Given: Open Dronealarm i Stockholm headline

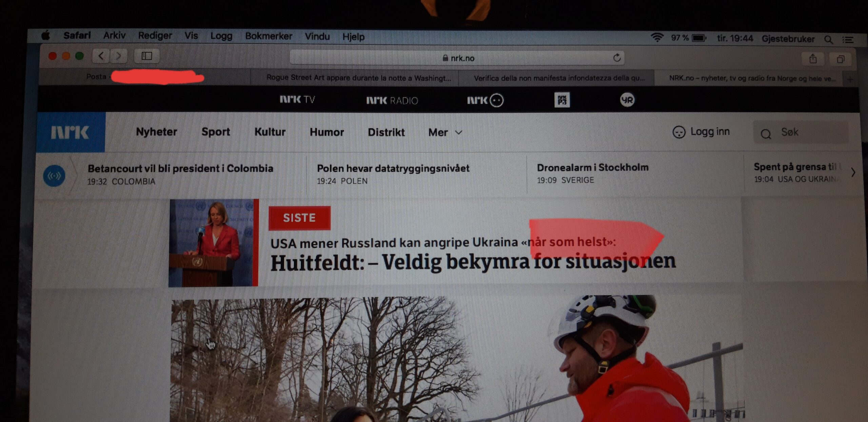Looking at the screenshot, I should tap(592, 168).
